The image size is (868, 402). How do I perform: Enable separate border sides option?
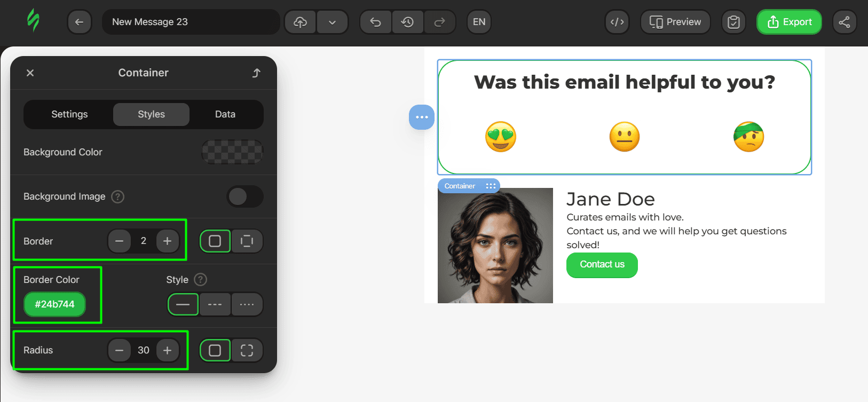[247, 241]
